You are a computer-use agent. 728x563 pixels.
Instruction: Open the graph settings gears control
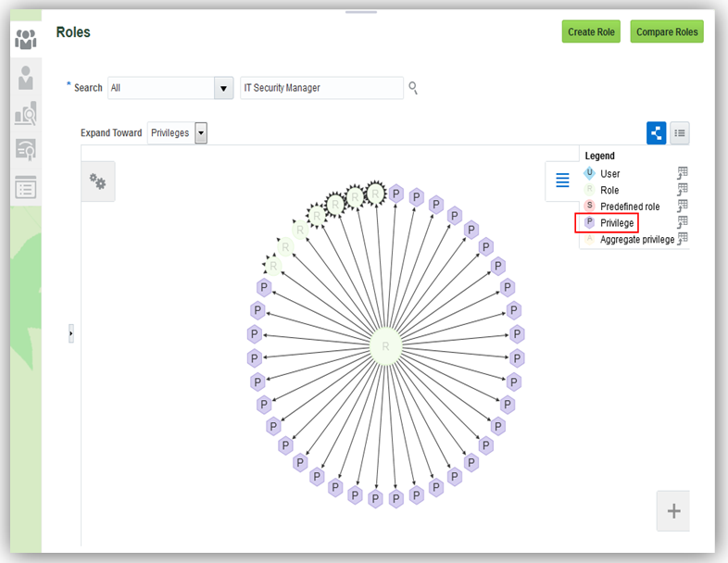(x=97, y=182)
